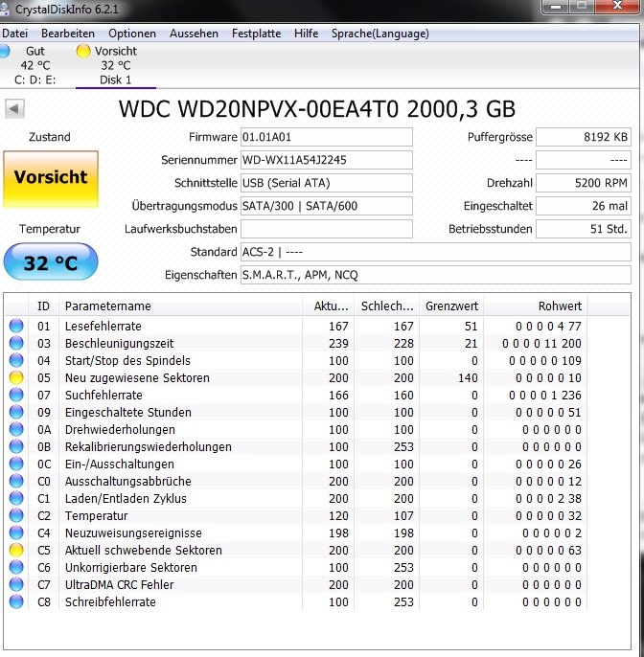Screen dimensions: 644x657
Task: Click blue status icon of Lesefehlerrate row
Action: pyautogui.click(x=16, y=326)
